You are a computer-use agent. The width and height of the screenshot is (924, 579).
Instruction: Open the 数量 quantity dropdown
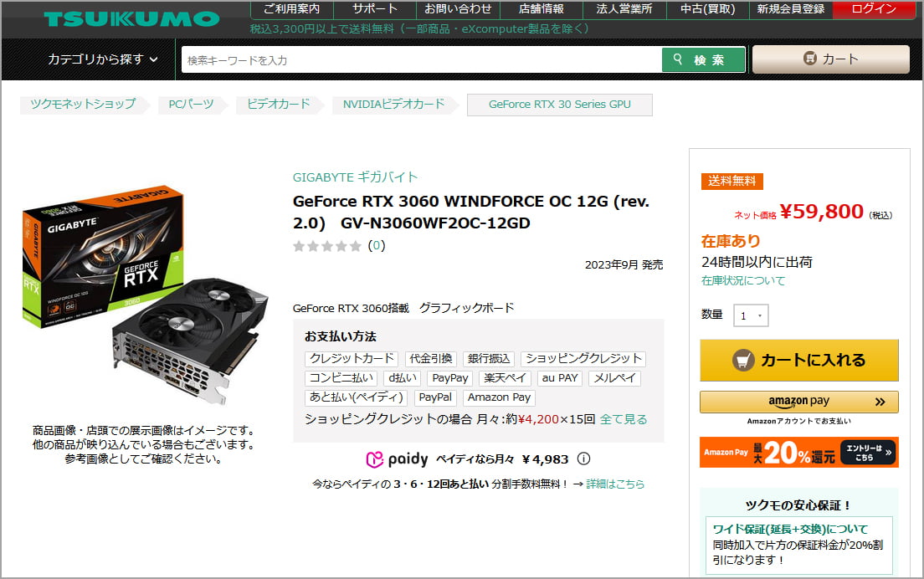click(x=751, y=315)
